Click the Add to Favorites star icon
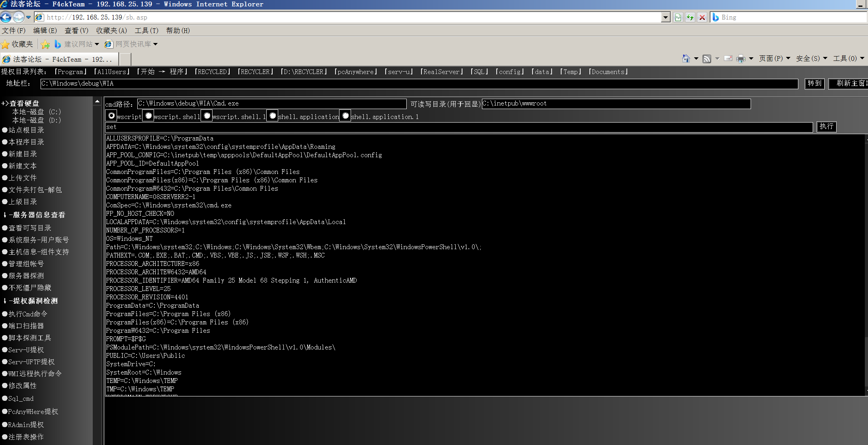Screen dimensions: 868x445 [x=45, y=44]
